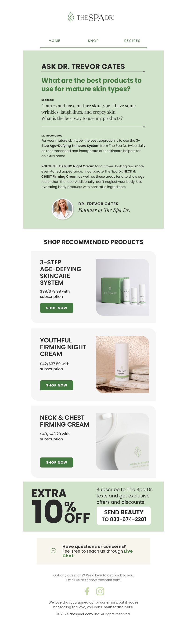Go to the HOME menu item
Screen dimensions: 187x644
(54, 41)
